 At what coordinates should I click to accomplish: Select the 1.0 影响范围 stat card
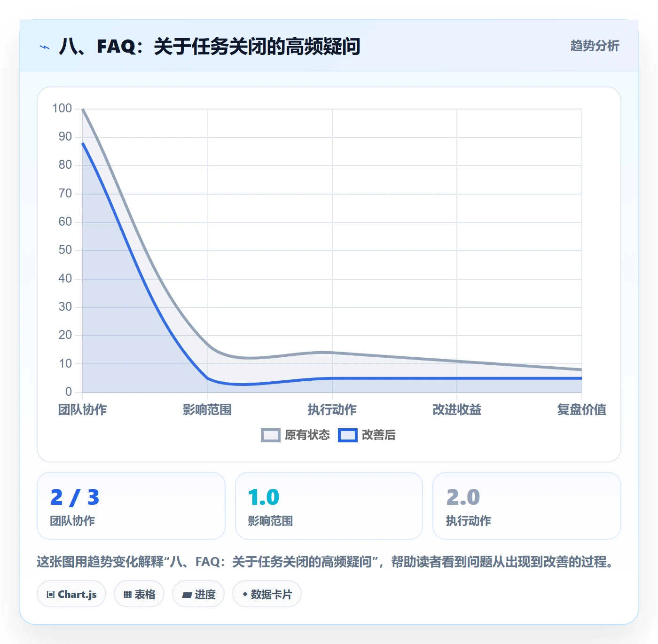point(329,506)
